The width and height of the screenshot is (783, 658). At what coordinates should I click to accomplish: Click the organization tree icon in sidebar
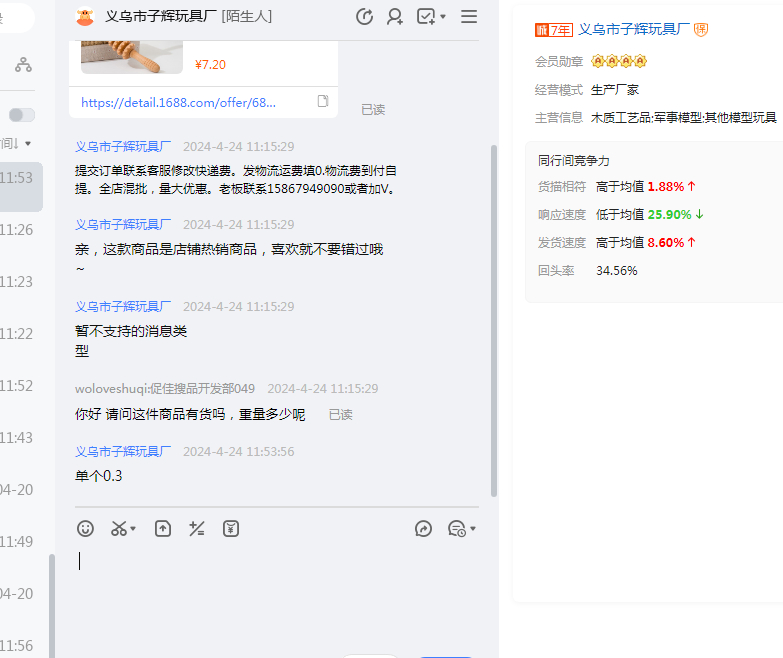click(23, 65)
